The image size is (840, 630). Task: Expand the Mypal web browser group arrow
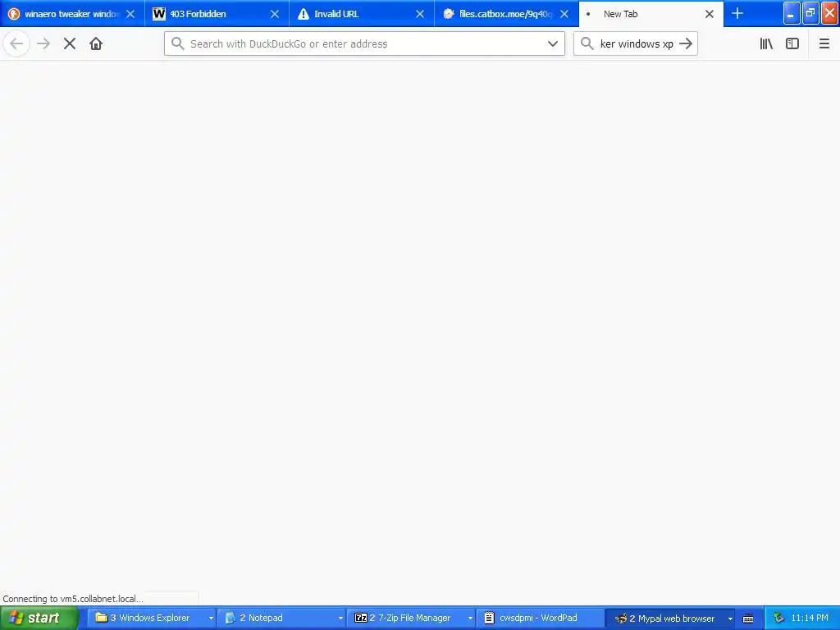click(x=730, y=619)
